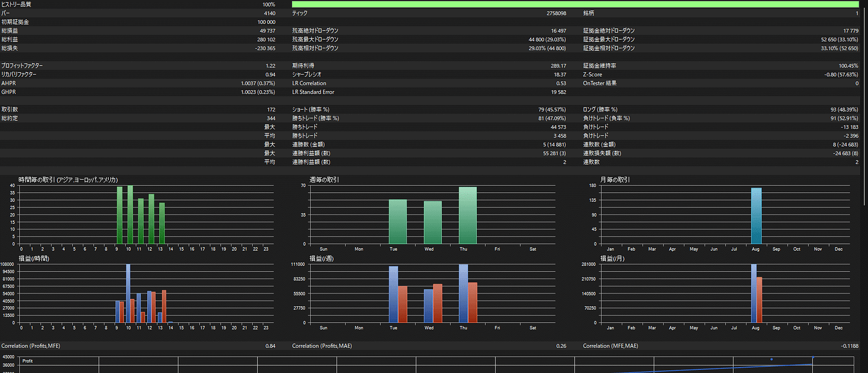Select the 時間毎の取引 chart title
This screenshot has width=868, height=373.
tap(68, 180)
